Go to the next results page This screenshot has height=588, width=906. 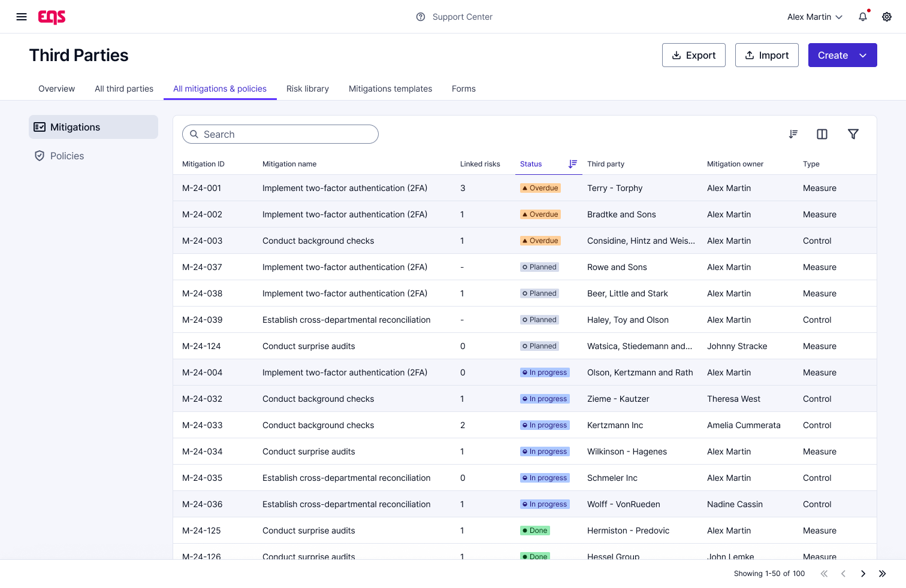point(863,574)
